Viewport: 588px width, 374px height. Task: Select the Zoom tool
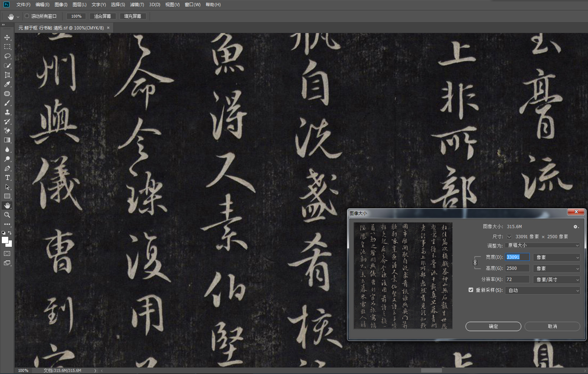[x=7, y=215]
